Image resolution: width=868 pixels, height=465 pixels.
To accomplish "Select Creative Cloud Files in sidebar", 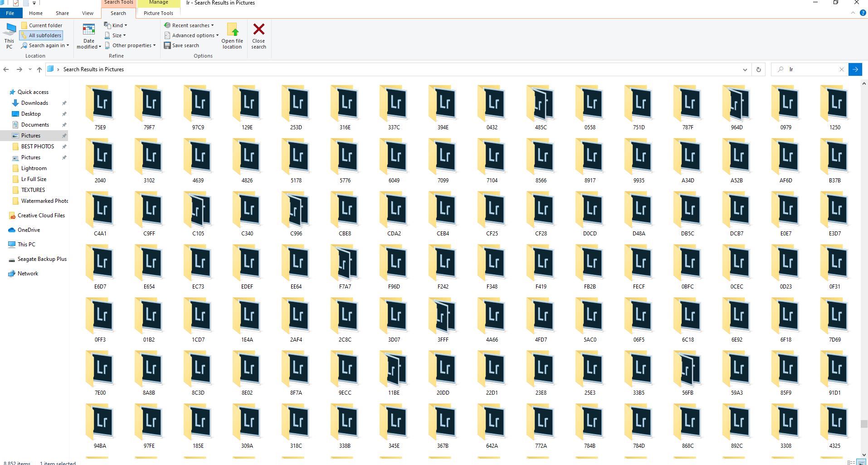I will (x=41, y=215).
